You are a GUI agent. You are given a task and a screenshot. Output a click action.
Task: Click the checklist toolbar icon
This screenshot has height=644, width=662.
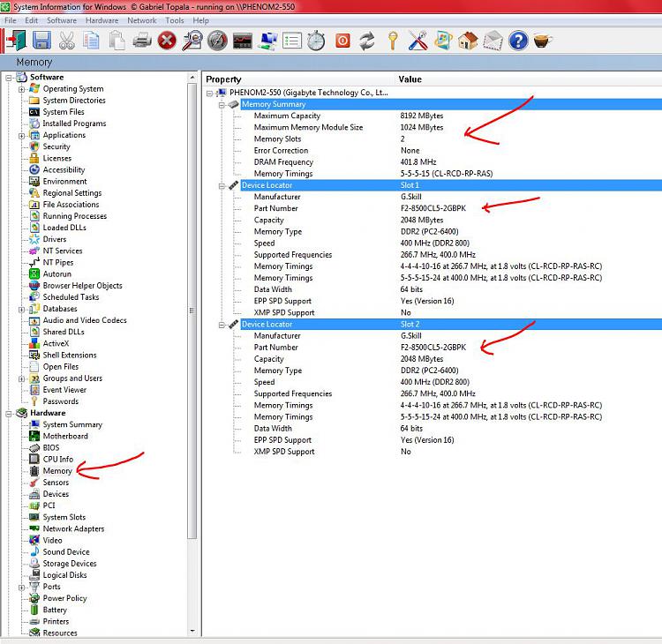click(x=292, y=41)
